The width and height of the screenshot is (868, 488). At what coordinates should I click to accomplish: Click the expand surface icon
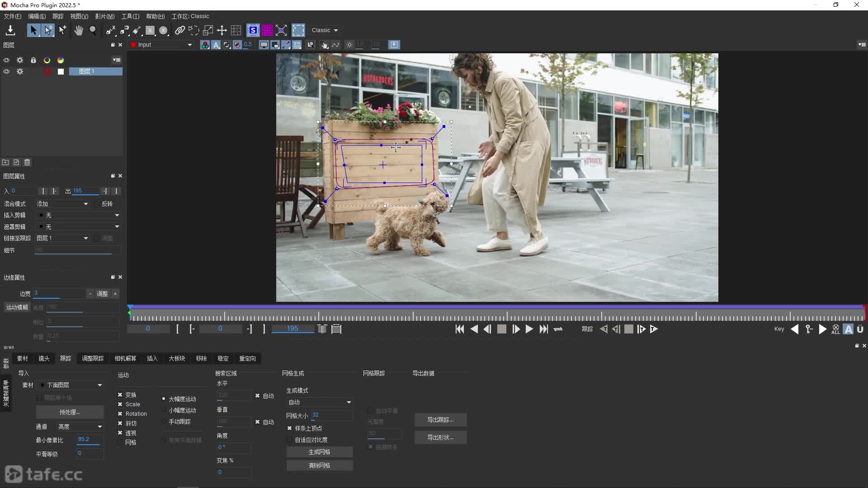coord(281,30)
